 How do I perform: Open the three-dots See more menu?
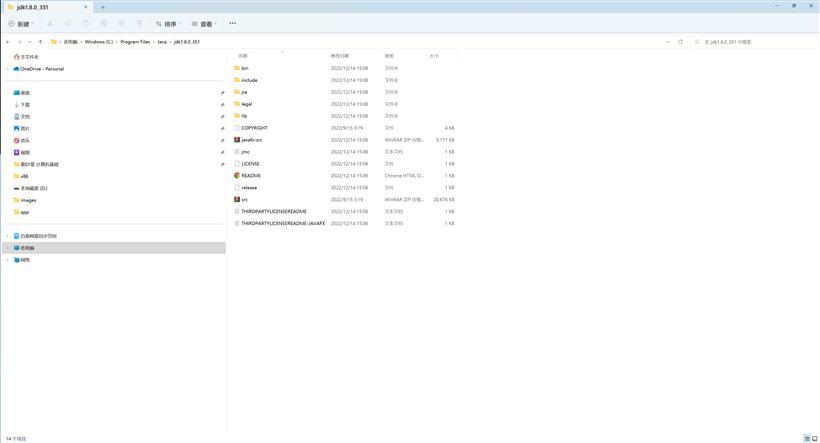click(x=233, y=24)
